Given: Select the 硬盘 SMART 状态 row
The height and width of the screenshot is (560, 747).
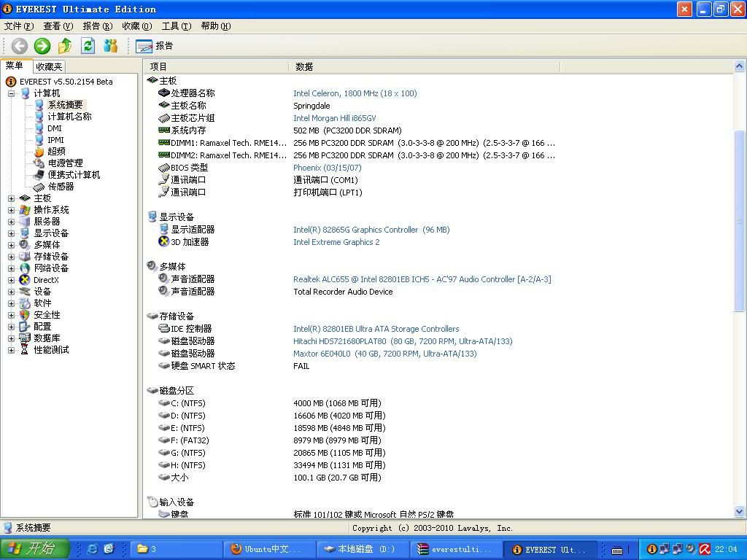Looking at the screenshot, I should click(x=203, y=366).
